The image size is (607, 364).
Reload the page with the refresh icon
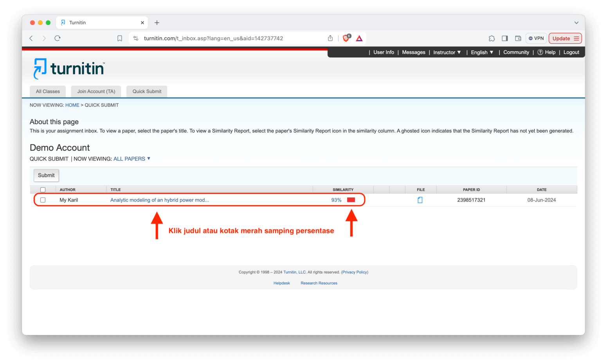(x=57, y=38)
